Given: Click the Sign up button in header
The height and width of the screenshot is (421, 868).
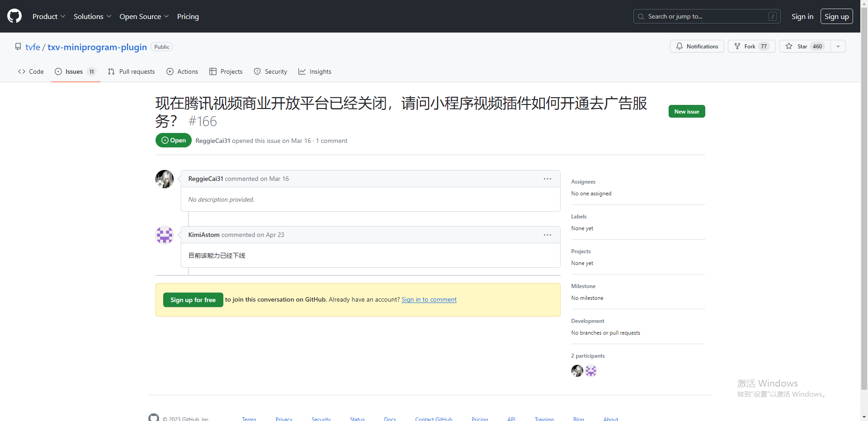Looking at the screenshot, I should point(836,16).
